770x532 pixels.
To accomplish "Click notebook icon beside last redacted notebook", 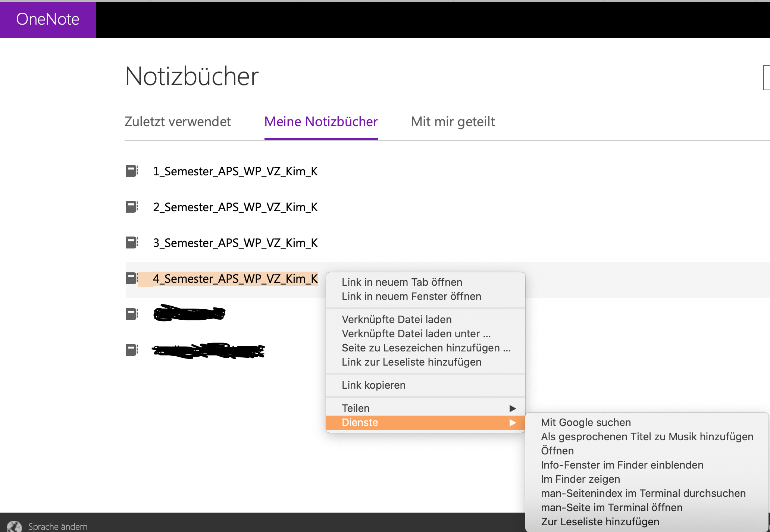I will [x=132, y=350].
